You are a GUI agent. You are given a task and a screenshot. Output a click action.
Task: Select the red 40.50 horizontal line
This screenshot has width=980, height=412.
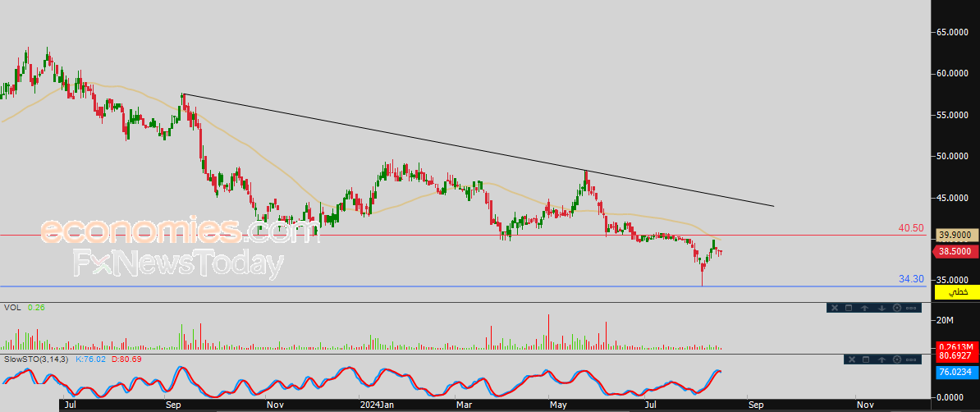(x=462, y=236)
